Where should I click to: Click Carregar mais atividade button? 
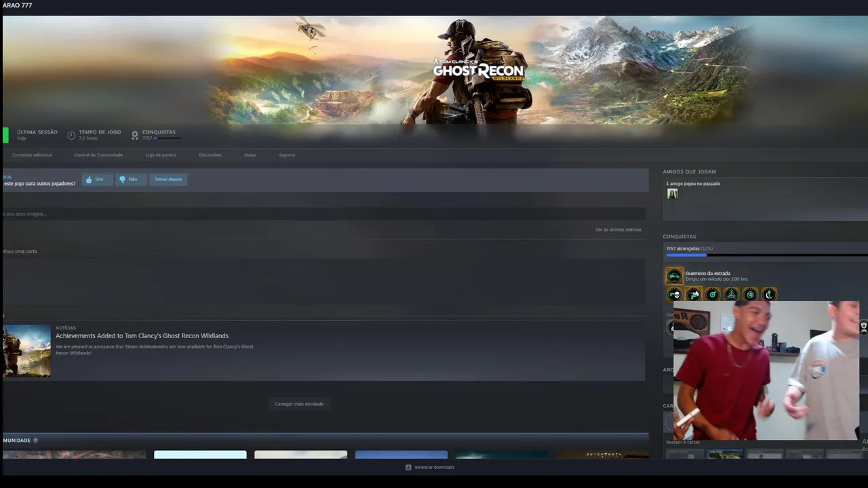299,404
